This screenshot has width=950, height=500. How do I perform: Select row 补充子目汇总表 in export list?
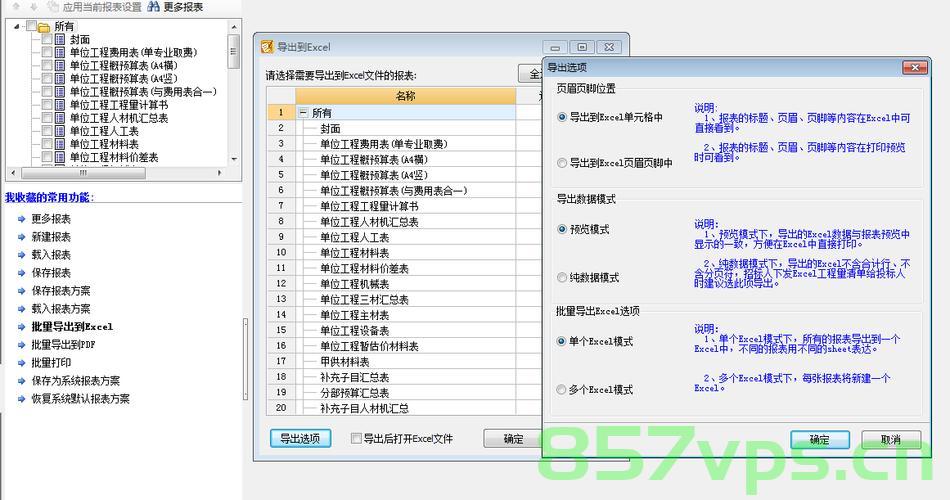coord(404,377)
